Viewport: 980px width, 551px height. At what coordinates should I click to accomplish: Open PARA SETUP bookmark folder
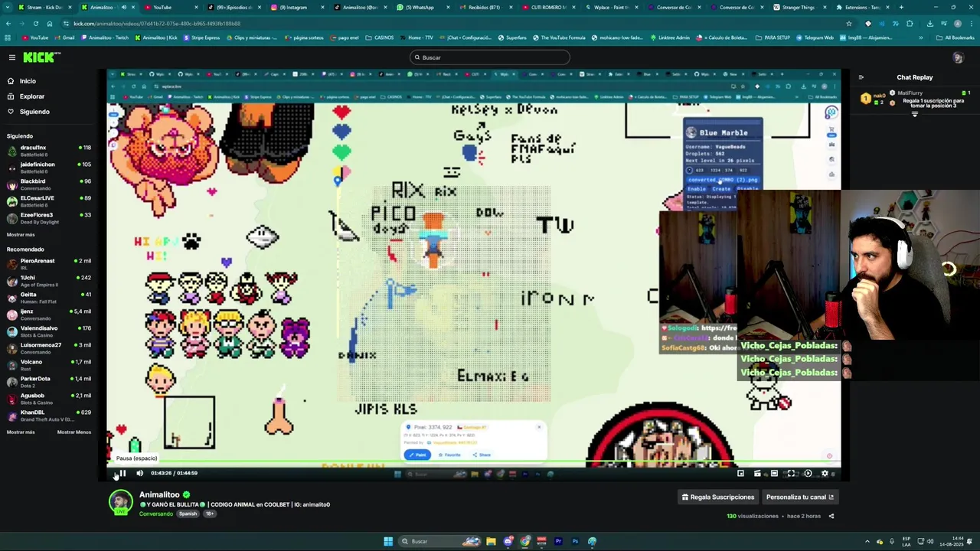pyautogui.click(x=773, y=37)
